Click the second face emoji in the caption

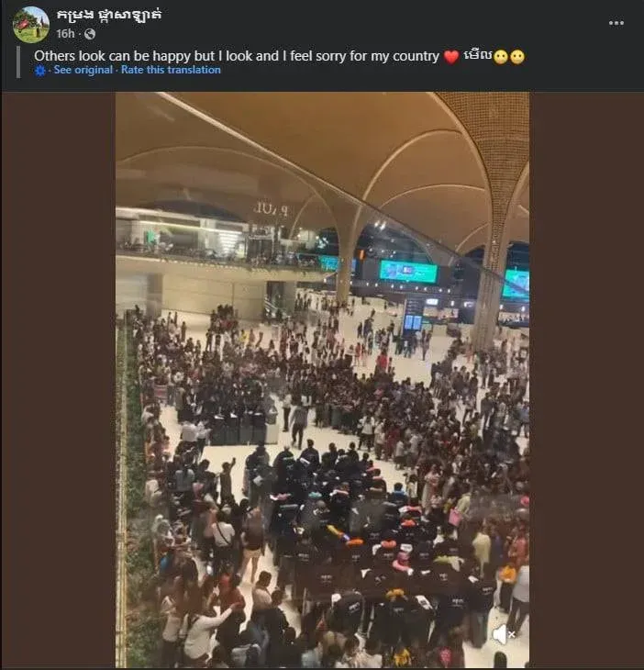point(517,57)
